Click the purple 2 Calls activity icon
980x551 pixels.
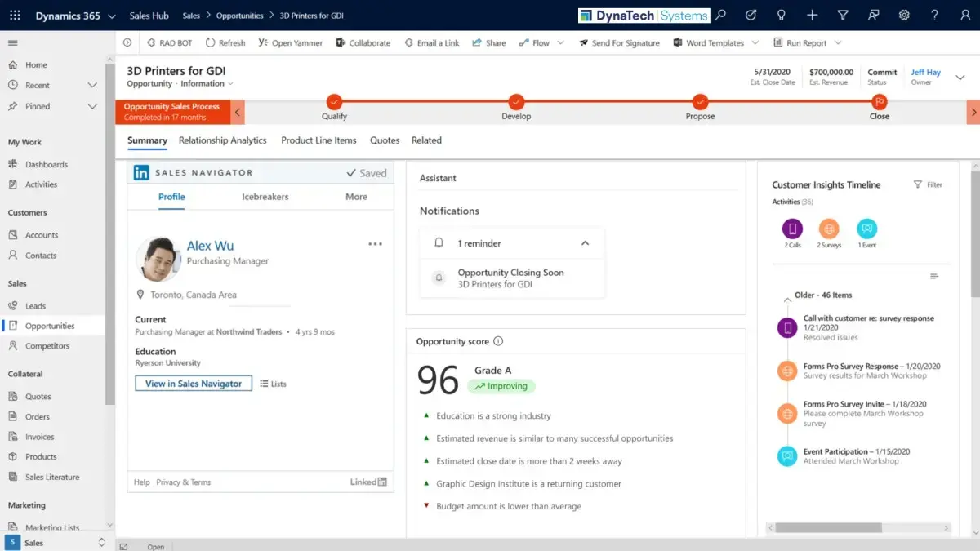[x=792, y=229]
